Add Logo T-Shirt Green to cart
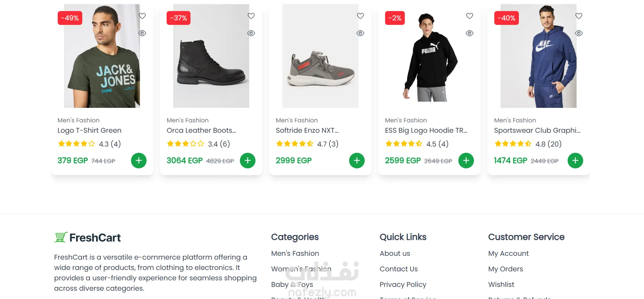The height and width of the screenshot is (299, 644). [139, 160]
